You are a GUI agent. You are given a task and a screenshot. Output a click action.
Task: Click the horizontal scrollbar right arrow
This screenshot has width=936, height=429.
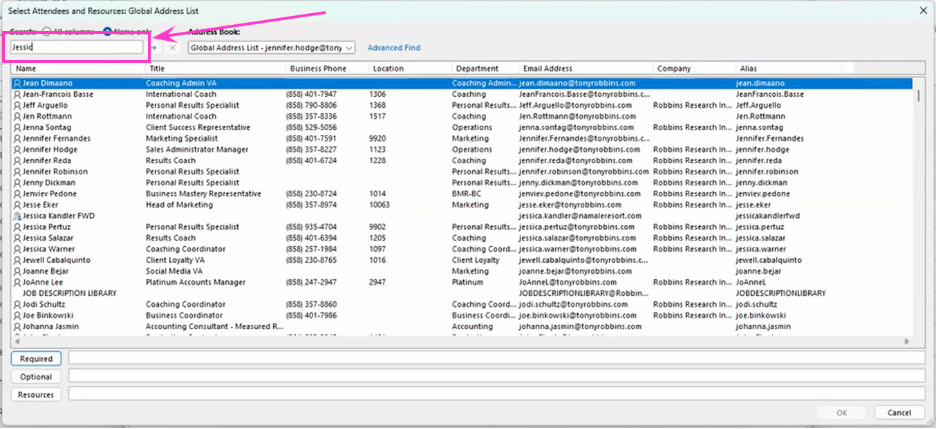907,341
